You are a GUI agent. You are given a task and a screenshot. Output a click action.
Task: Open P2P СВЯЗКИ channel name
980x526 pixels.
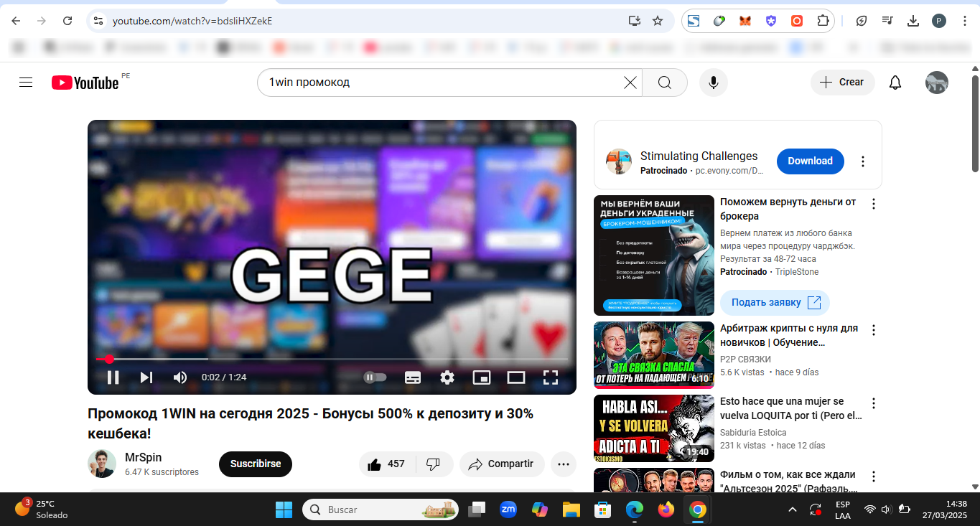pos(745,360)
